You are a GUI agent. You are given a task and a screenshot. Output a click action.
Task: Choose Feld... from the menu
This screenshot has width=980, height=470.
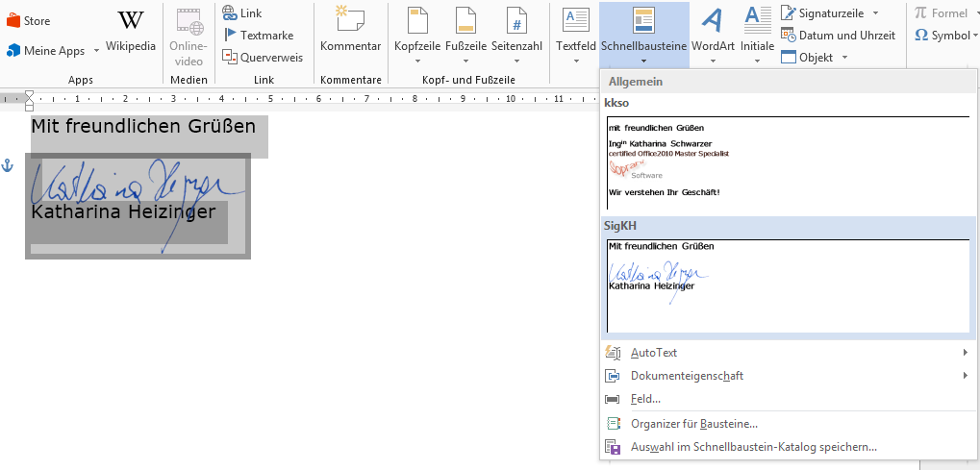644,399
